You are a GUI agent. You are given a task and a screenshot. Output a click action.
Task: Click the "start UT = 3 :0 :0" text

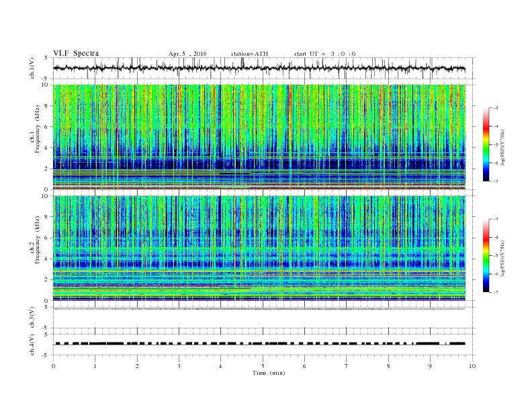pos(324,54)
